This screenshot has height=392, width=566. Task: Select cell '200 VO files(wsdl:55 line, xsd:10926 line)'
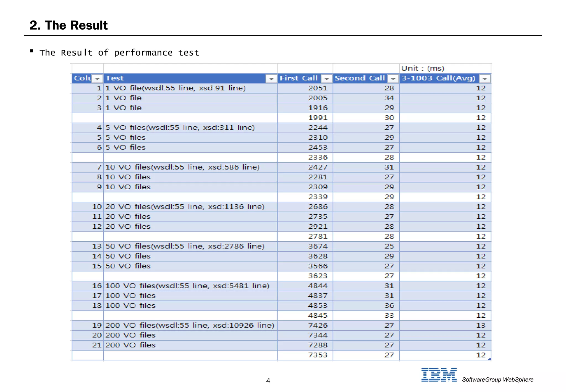[x=191, y=325]
